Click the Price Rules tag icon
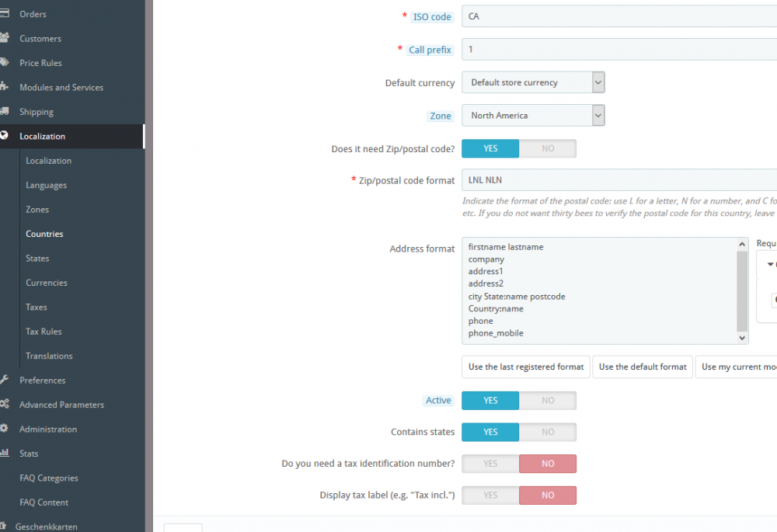777x532 pixels. pyautogui.click(x=5, y=63)
